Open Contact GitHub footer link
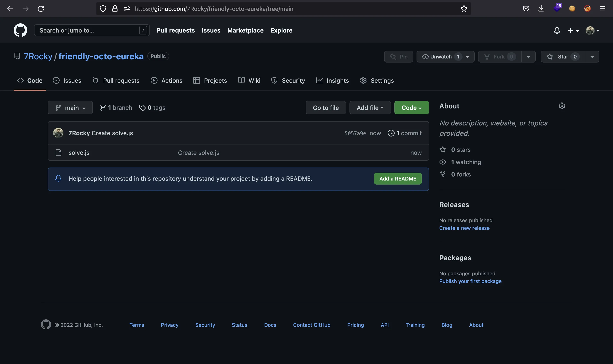The image size is (613, 364). 312,325
